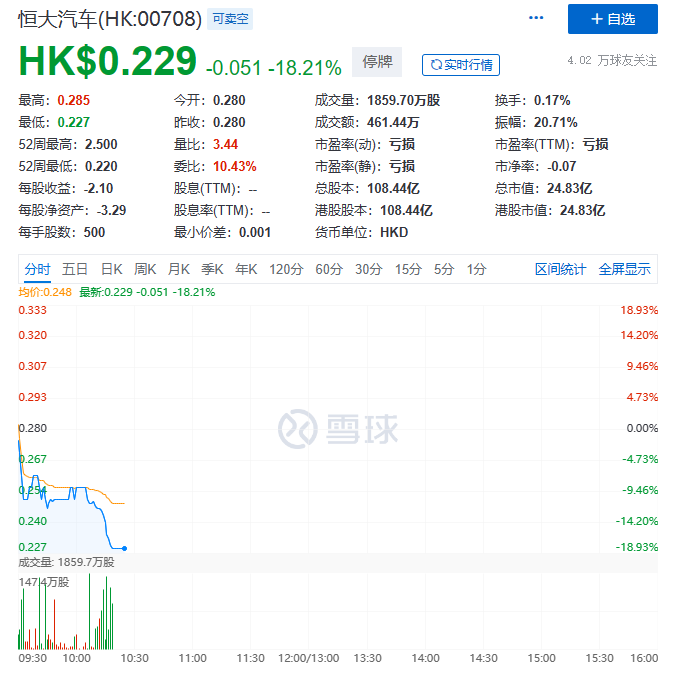Click the 停牌 status label
The width and height of the screenshot is (677, 677).
tap(377, 62)
